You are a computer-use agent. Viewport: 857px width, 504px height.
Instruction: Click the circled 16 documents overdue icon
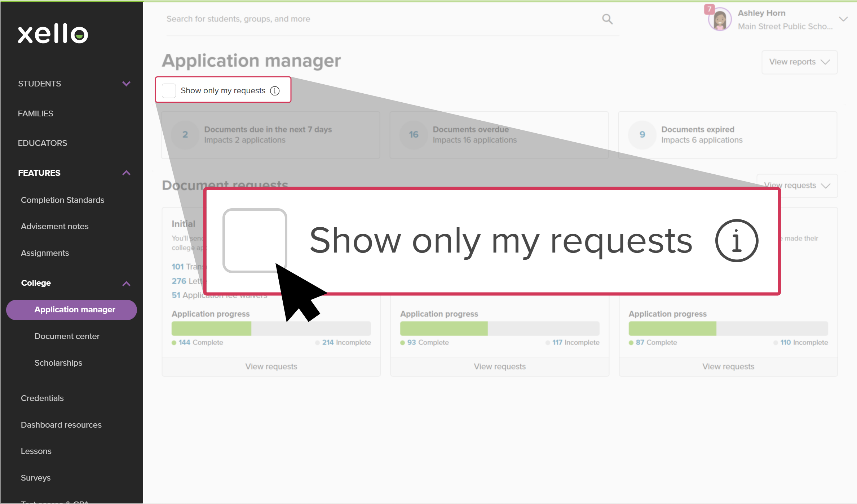point(413,135)
